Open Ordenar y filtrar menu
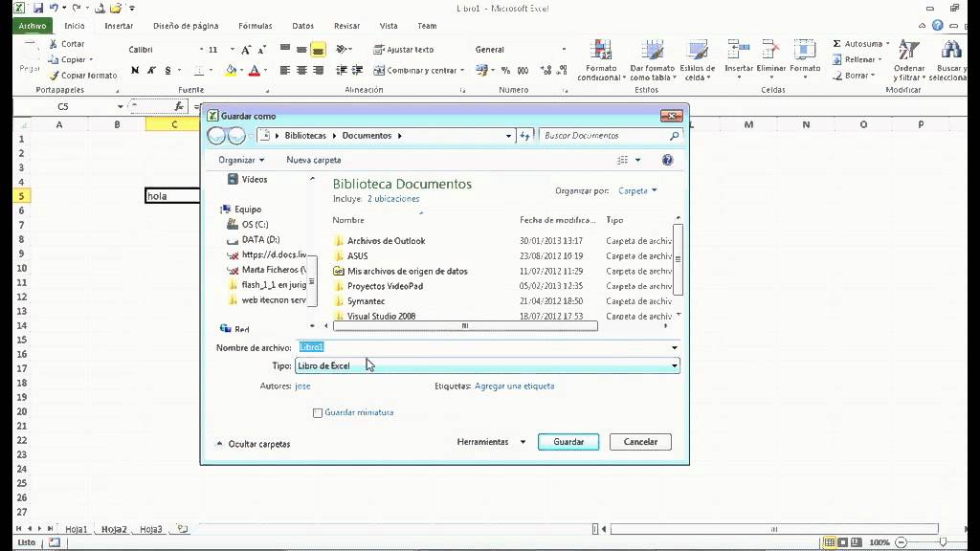Screen dimensions: 980x551 coord(909,60)
